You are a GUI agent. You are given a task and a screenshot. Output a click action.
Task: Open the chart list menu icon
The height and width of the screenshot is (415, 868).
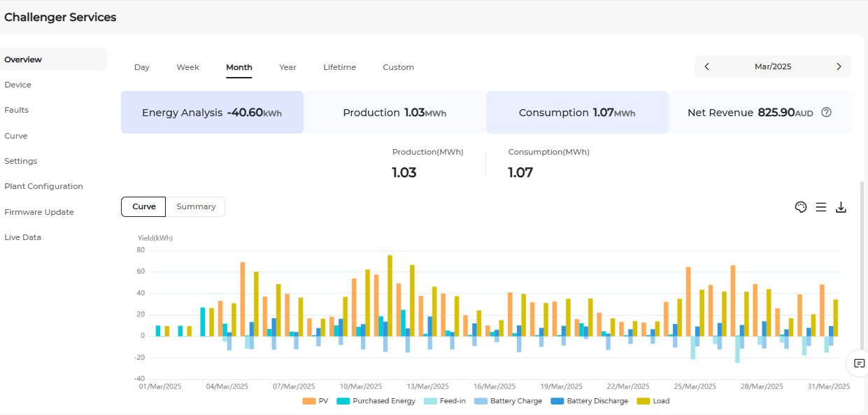[821, 207]
